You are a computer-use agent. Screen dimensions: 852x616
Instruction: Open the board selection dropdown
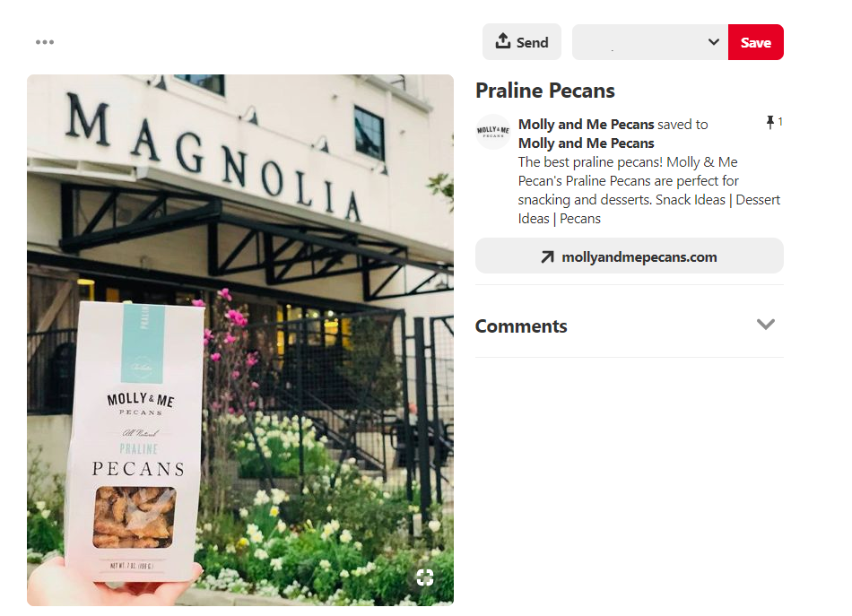coord(650,42)
